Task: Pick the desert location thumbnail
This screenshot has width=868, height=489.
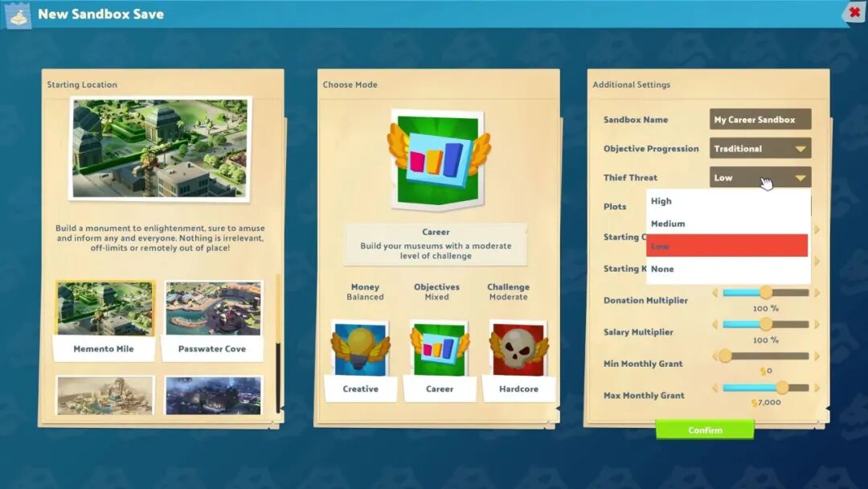Action: pyautogui.click(x=104, y=396)
